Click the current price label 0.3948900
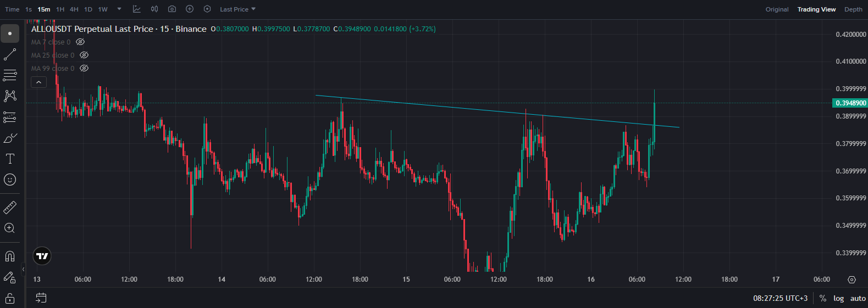Screen dimensions: 868x308 (x=850, y=103)
